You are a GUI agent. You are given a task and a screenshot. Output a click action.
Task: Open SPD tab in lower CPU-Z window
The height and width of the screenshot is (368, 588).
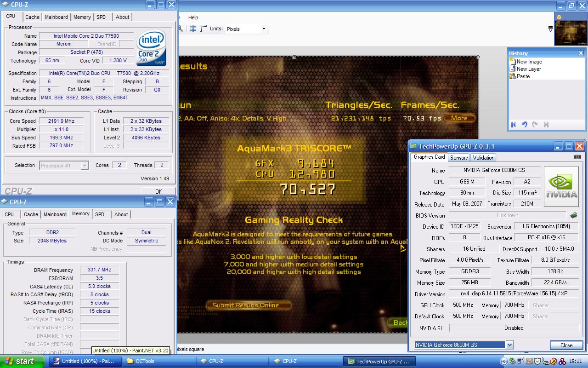click(100, 214)
